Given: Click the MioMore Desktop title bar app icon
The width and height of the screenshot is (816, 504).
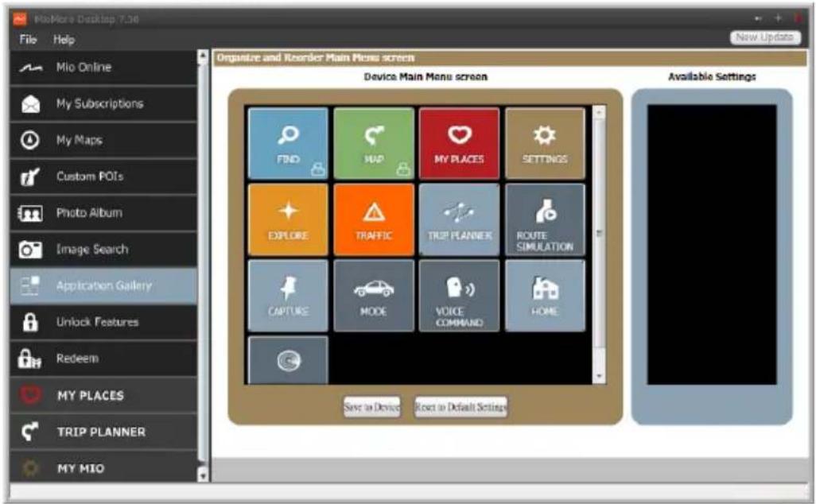Looking at the screenshot, I should coord(21,19).
